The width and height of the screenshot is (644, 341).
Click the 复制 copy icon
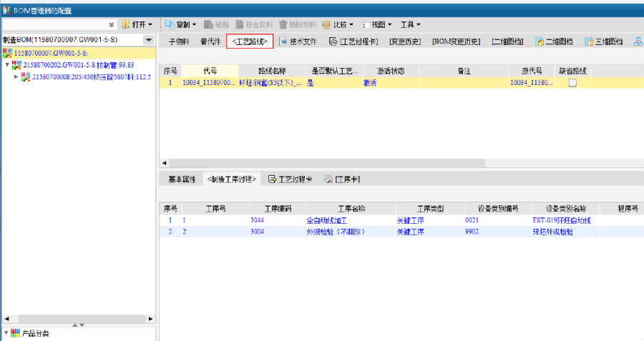pyautogui.click(x=169, y=24)
